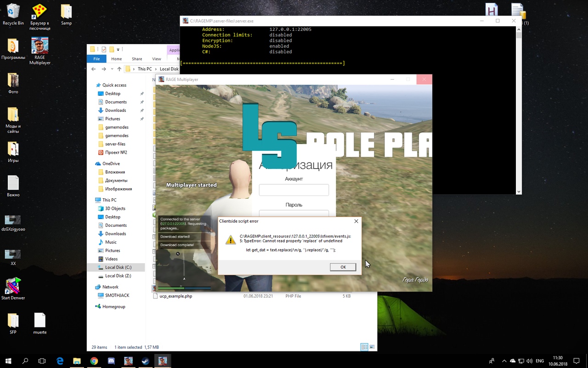Open the Игры folder on desktop
This screenshot has height=368, width=588.
(13, 152)
